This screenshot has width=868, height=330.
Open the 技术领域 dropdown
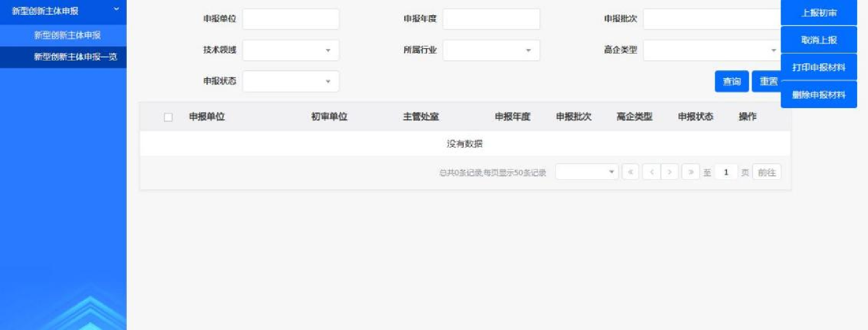pos(291,50)
